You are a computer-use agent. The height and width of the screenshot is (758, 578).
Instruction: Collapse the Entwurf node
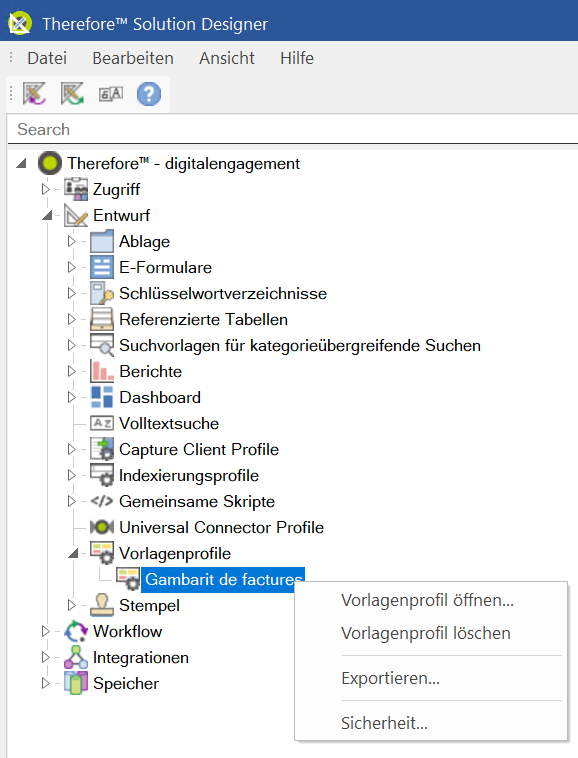pos(47,215)
